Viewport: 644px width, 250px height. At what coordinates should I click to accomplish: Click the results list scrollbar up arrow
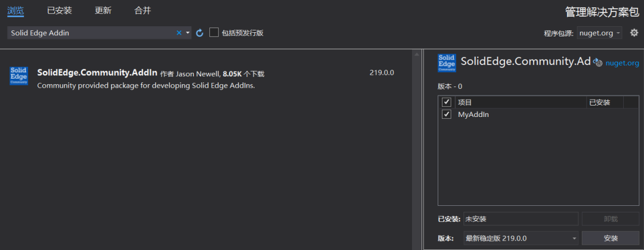pyautogui.click(x=417, y=55)
